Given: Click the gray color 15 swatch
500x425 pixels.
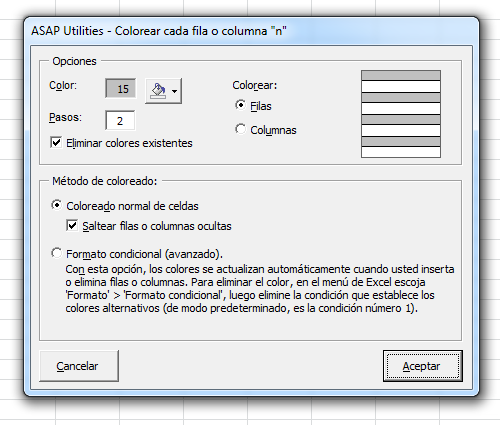Looking at the screenshot, I should (121, 89).
